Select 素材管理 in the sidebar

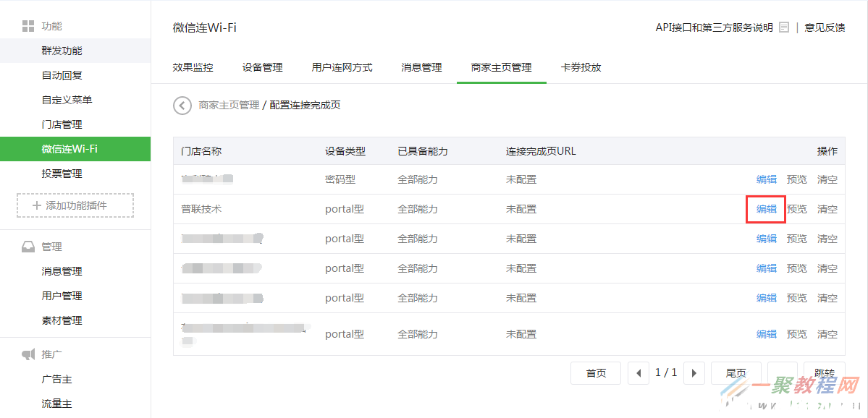[x=62, y=320]
